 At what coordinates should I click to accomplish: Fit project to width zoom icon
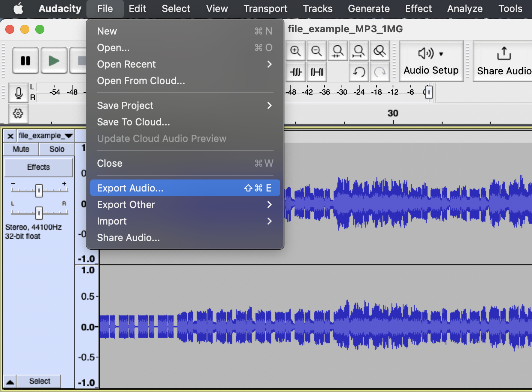click(359, 51)
